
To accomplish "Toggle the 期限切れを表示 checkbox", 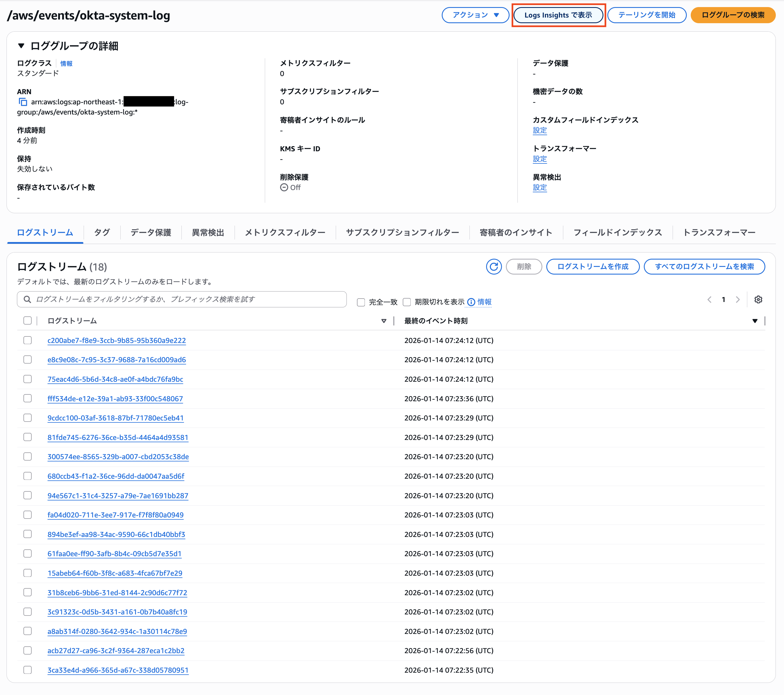I will pyautogui.click(x=407, y=303).
